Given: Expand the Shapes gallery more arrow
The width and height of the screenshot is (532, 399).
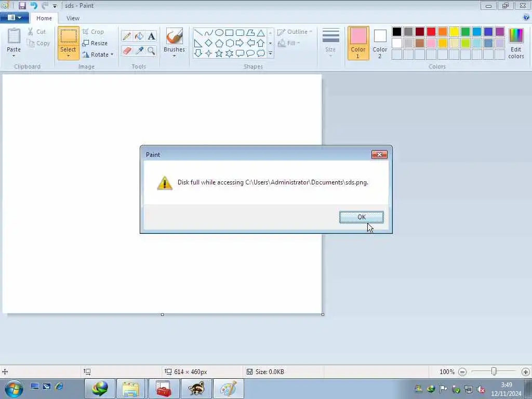Looking at the screenshot, I should point(270,54).
